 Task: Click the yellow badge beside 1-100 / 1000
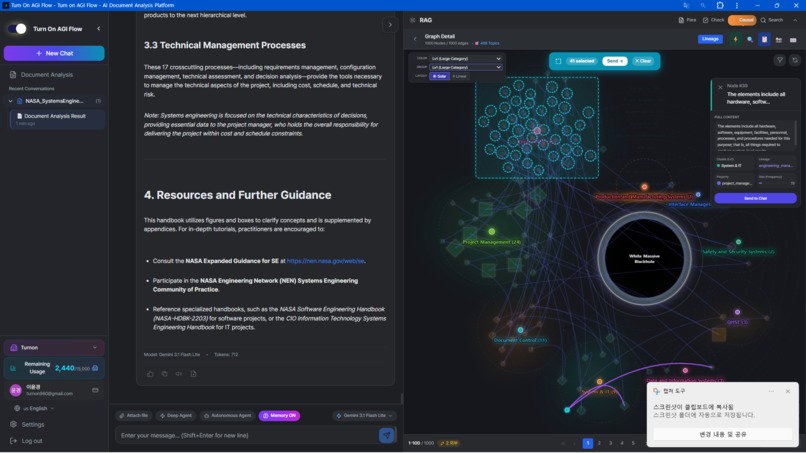tap(449, 443)
